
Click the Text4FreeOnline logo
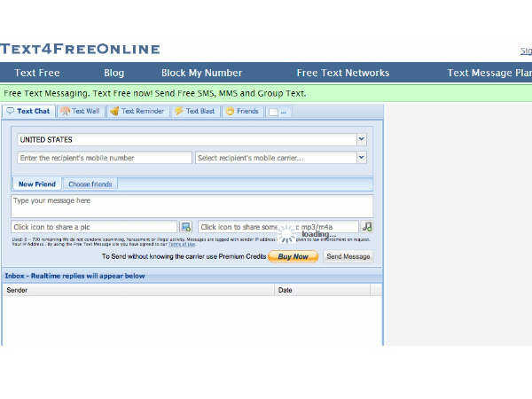pyautogui.click(x=80, y=49)
